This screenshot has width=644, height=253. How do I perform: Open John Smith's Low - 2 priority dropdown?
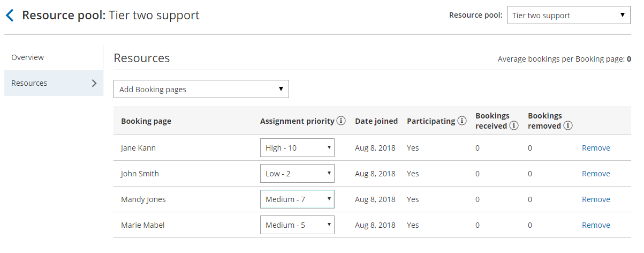coord(297,174)
